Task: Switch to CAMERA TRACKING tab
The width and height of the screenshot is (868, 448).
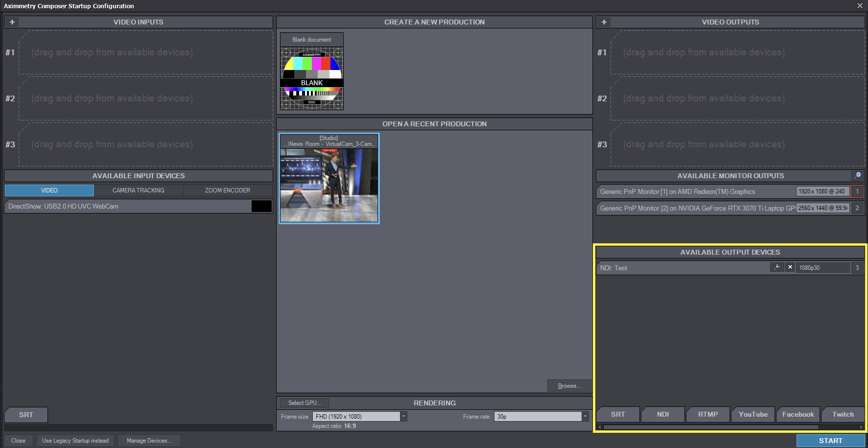Action: click(x=139, y=190)
